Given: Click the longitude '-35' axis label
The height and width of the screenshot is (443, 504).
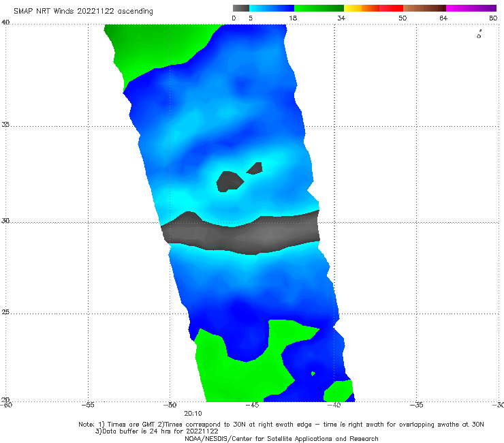Looking at the screenshot, I should 417,405.
